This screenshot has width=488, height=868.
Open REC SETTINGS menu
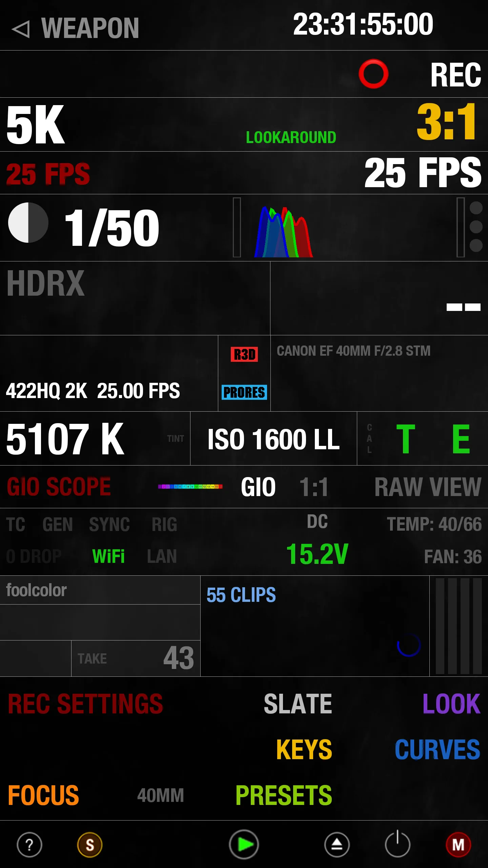tap(85, 704)
